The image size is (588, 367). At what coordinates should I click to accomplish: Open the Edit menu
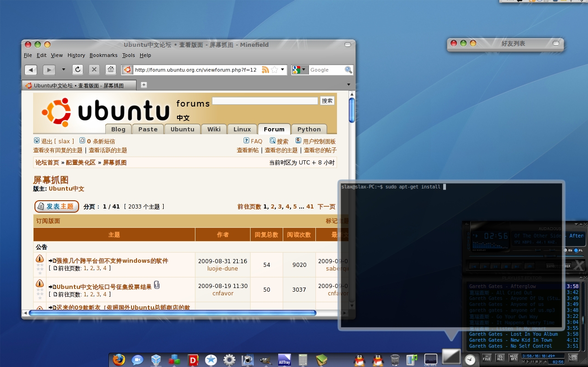[x=42, y=55]
